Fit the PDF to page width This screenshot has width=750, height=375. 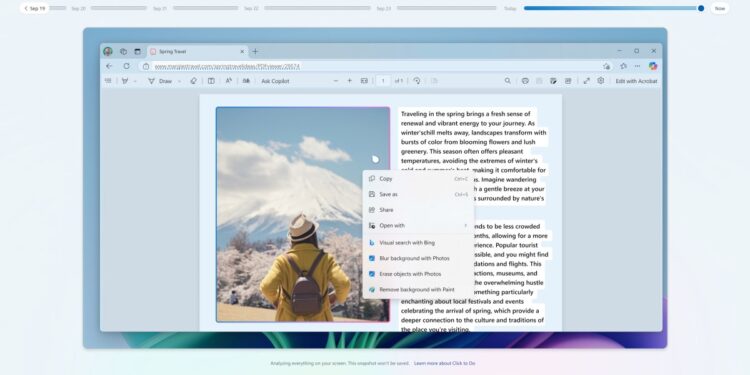pyautogui.click(x=364, y=81)
